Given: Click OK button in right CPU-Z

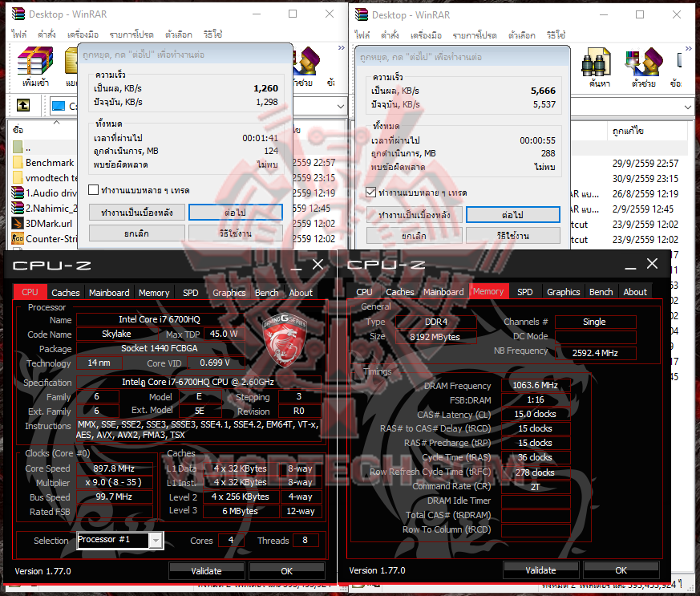Looking at the screenshot, I should (x=621, y=570).
